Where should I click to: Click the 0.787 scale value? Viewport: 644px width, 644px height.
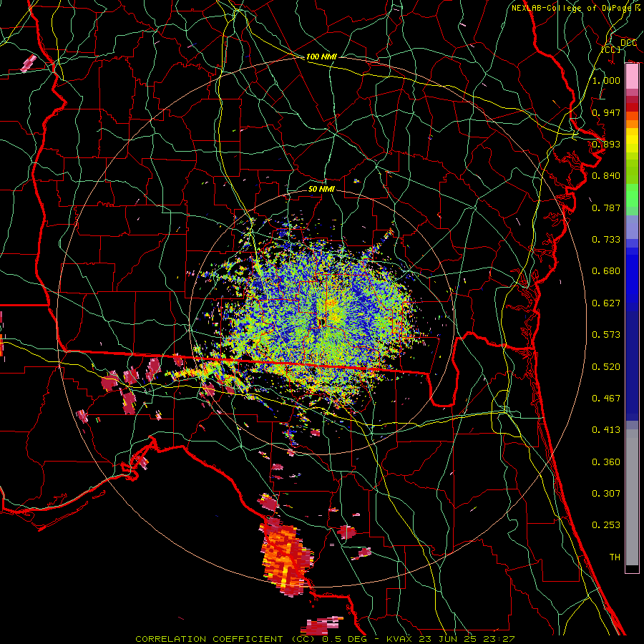click(606, 208)
